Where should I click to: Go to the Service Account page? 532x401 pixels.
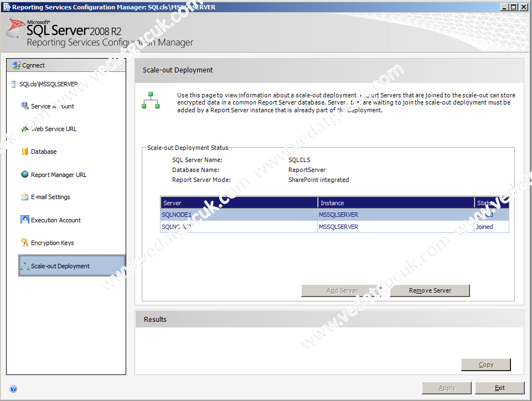tap(53, 106)
